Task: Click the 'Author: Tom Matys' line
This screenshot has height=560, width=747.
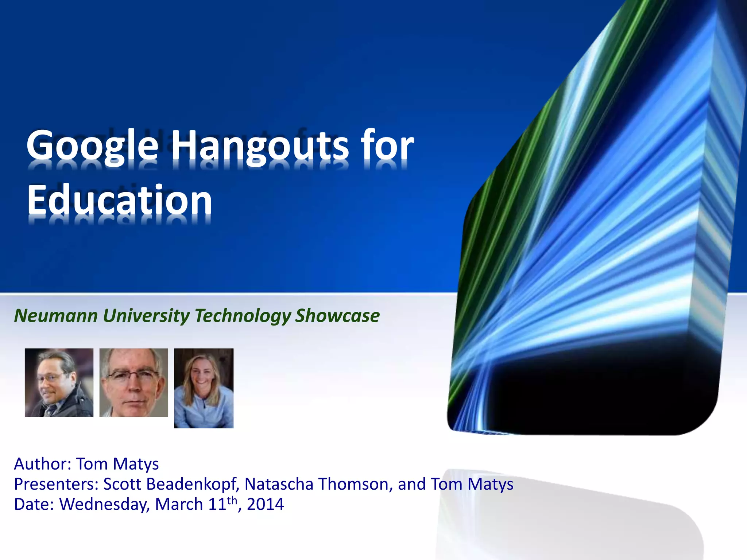Action: click(x=86, y=464)
